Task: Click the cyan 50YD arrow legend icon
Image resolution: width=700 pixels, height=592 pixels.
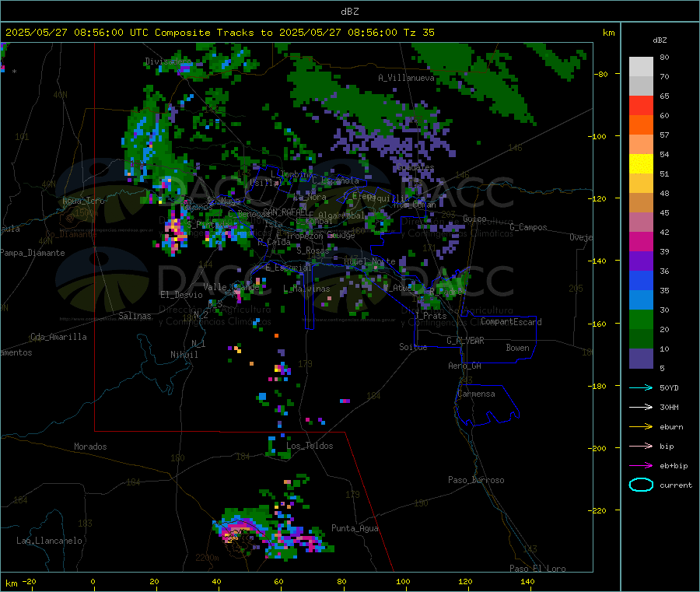Action: (641, 387)
